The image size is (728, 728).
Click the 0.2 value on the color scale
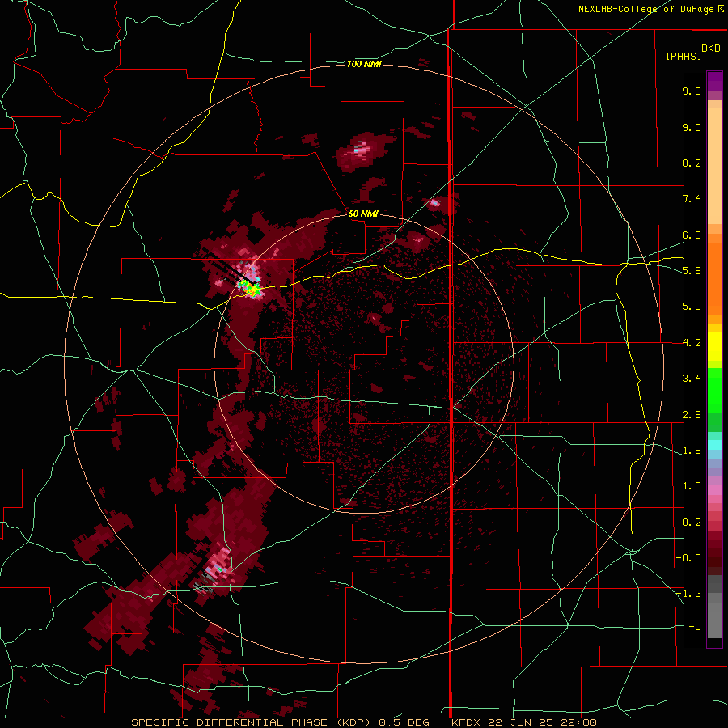coord(692,523)
